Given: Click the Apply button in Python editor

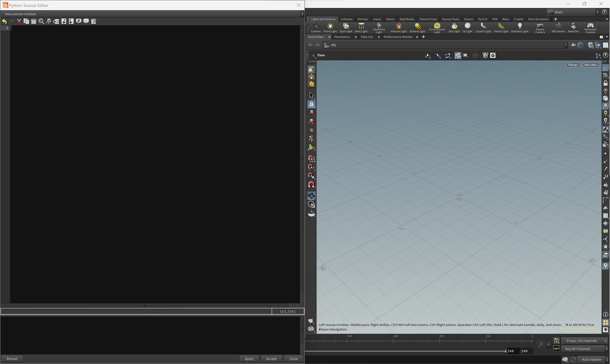Looking at the screenshot, I should tap(249, 359).
